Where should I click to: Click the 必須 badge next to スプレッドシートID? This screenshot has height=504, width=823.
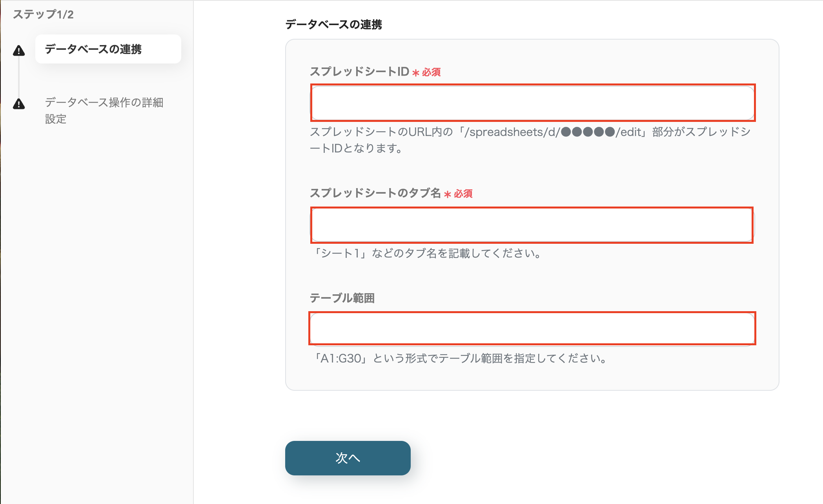[431, 72]
